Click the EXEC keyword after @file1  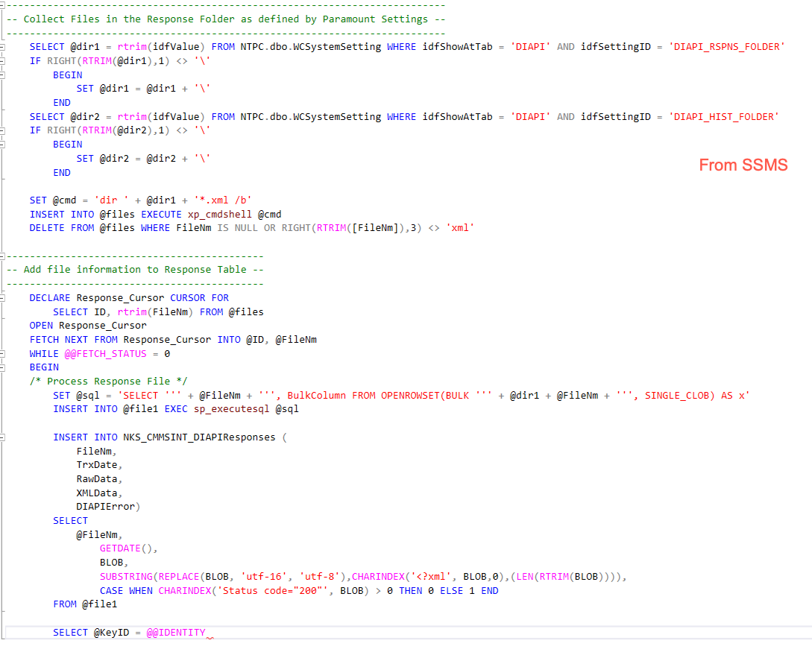[176, 409]
